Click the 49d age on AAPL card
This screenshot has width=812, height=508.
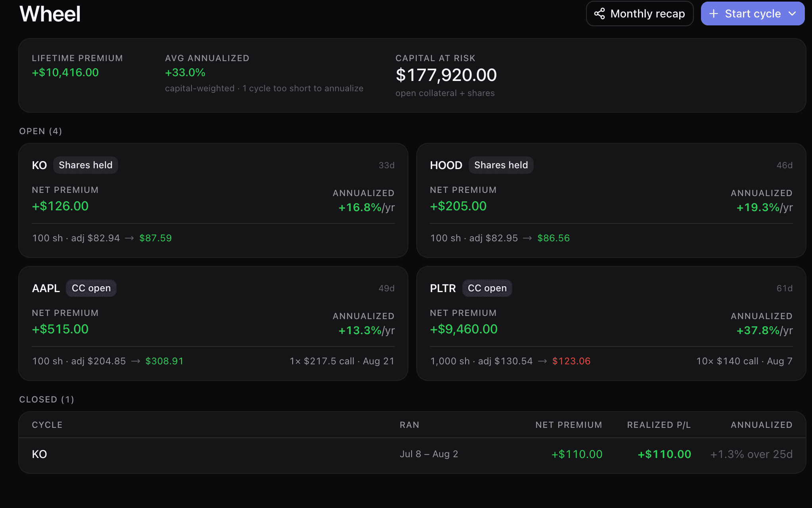pos(387,288)
